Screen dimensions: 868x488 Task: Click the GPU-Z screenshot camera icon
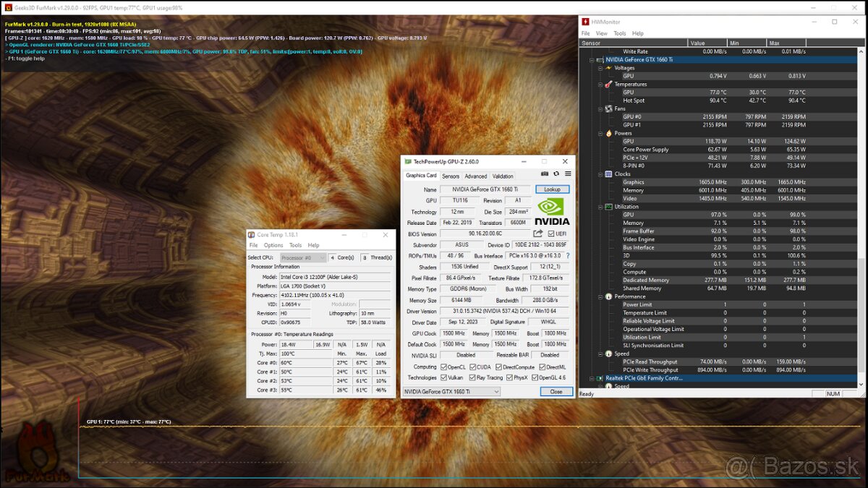pos(545,174)
